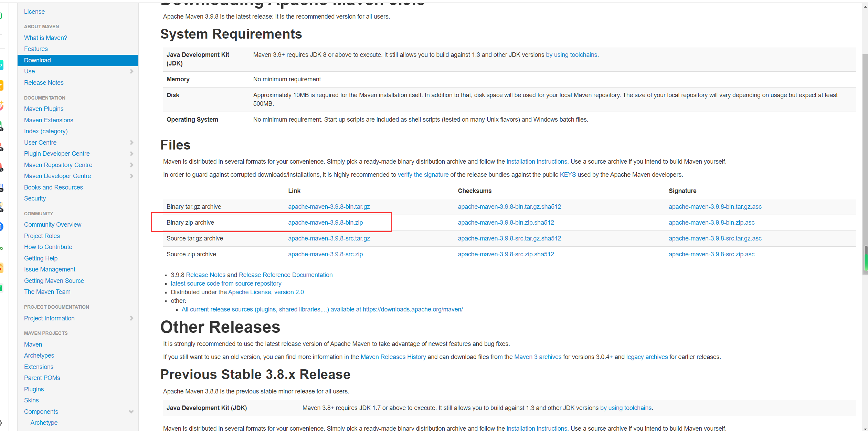The image size is (868, 431).
Task: Click the green home icon at top-left
Action: coord(1,15)
